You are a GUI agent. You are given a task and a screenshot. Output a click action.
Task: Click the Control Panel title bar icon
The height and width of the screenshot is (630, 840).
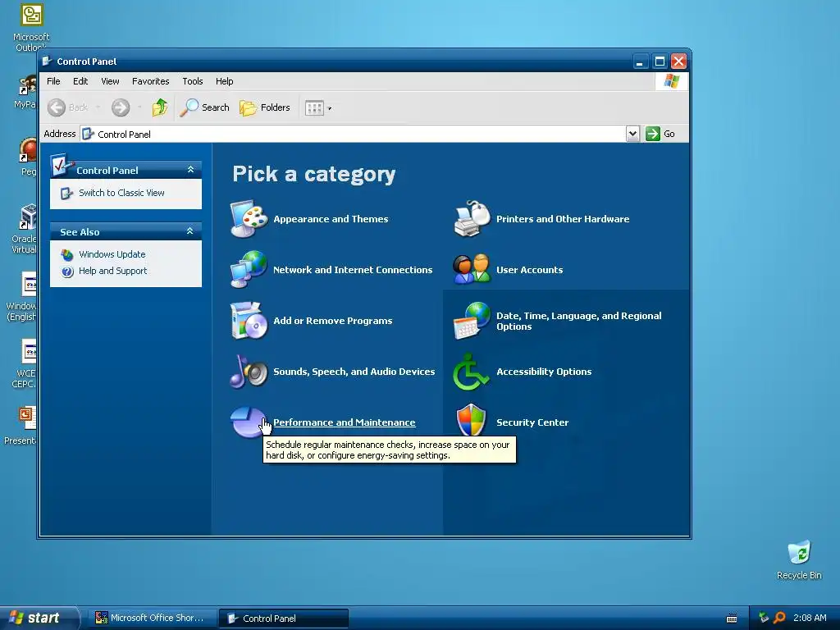click(x=47, y=61)
